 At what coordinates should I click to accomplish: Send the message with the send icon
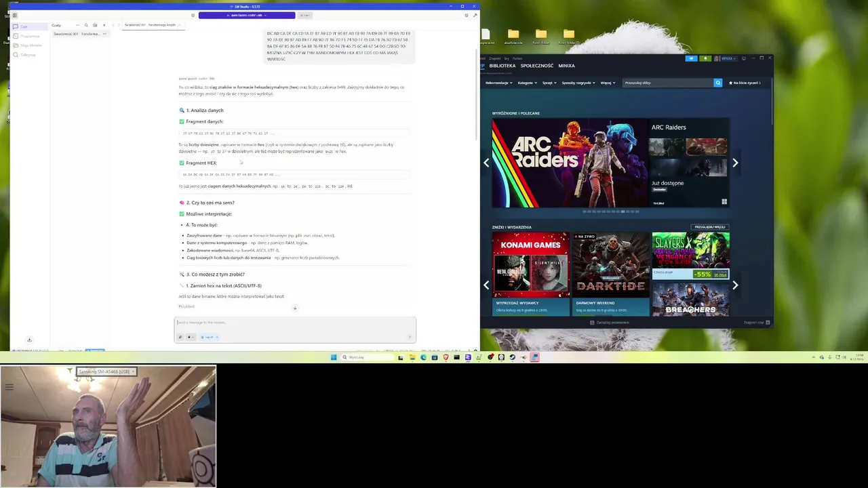[x=410, y=337]
